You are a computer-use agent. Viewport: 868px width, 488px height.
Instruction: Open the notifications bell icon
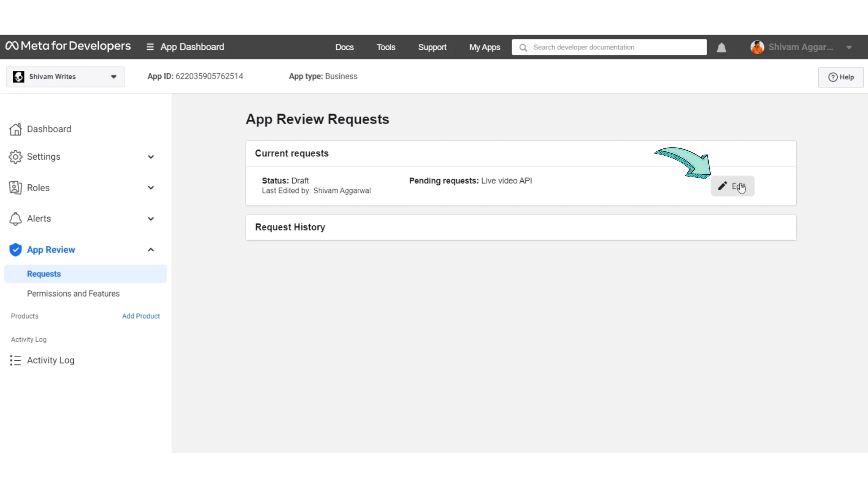tap(721, 47)
